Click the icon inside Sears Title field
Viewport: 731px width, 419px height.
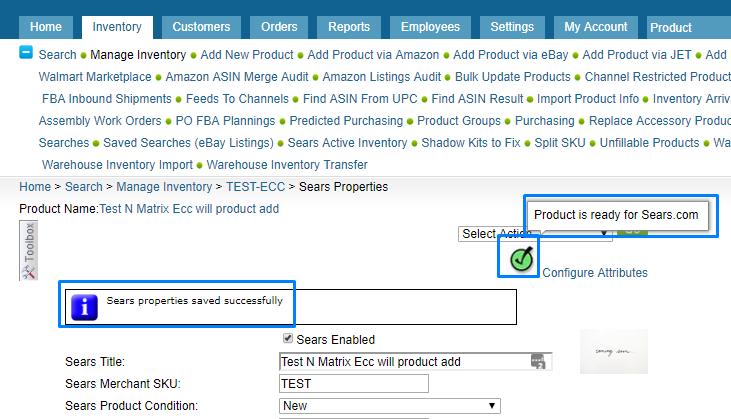coord(538,361)
